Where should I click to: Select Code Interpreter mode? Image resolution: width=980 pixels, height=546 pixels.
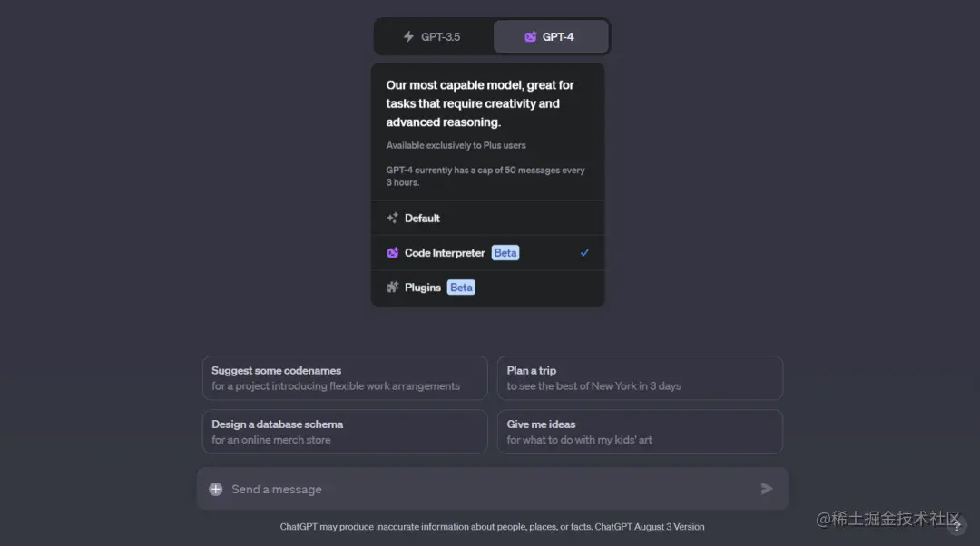[x=487, y=253]
